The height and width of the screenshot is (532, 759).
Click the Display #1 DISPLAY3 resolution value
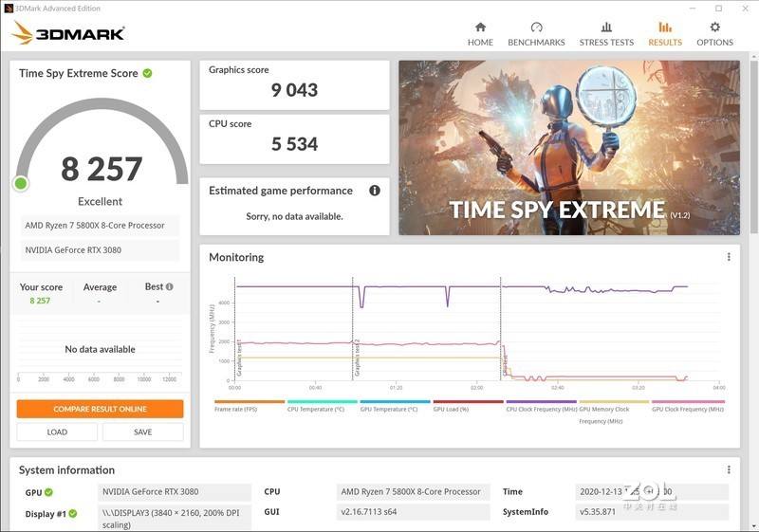[x=175, y=519]
